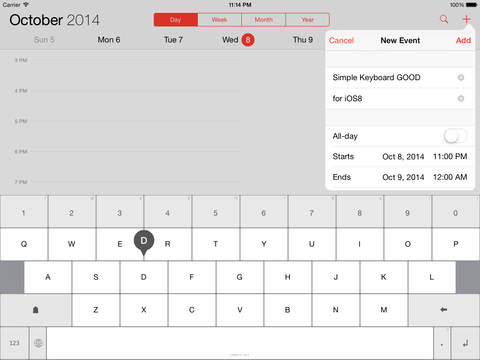Tap the plus add-event icon
This screenshot has height=360, width=480.
click(x=466, y=19)
